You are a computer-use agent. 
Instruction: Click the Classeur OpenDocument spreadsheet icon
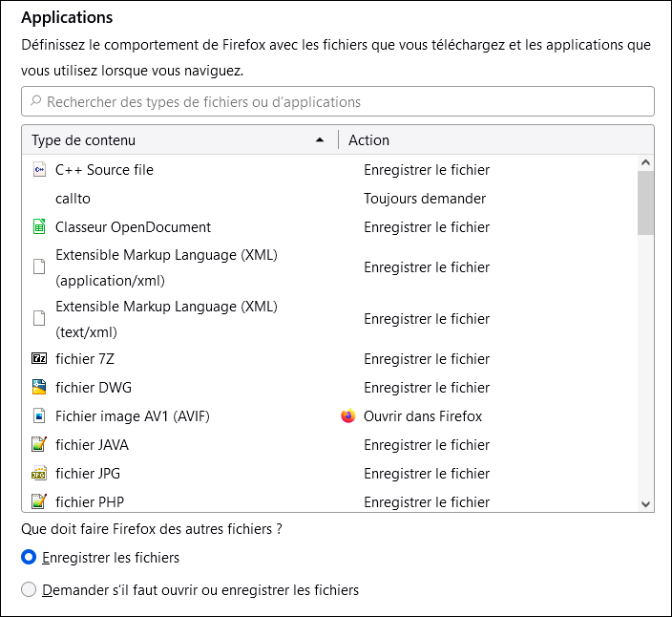[x=39, y=226]
